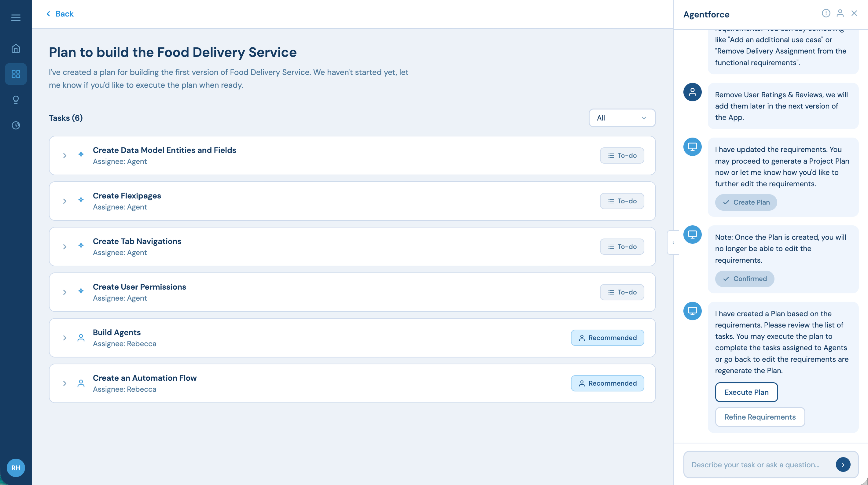Click the sparkle agent icon for Create User Permissions

tap(81, 291)
